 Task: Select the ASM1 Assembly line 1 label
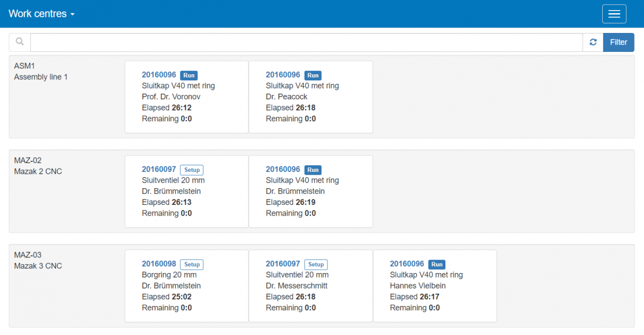(41, 71)
